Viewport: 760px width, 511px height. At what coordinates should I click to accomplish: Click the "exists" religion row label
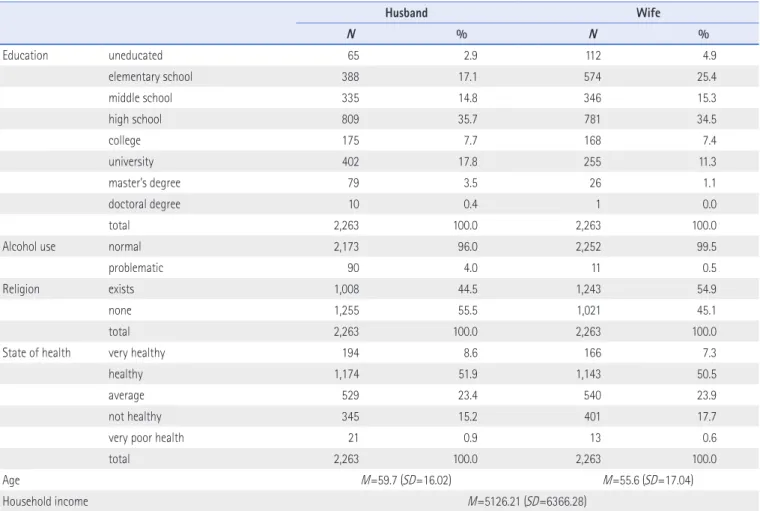(121, 289)
